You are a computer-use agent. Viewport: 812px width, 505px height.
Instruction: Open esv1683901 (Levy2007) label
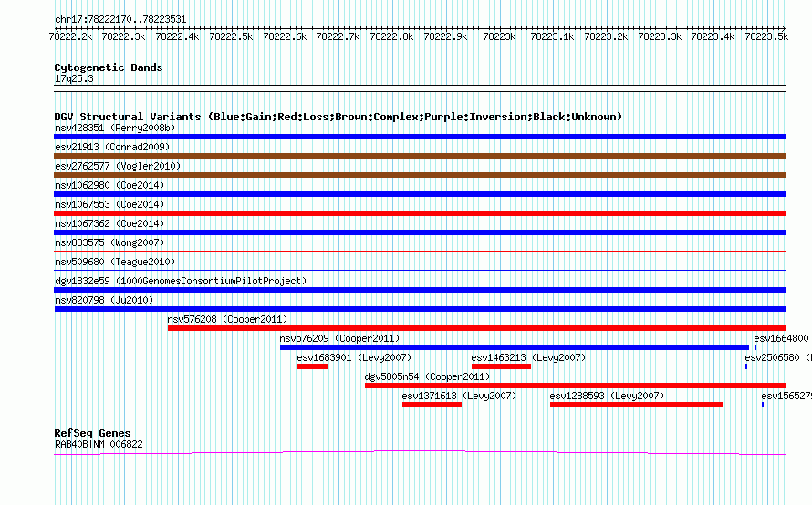point(354,357)
